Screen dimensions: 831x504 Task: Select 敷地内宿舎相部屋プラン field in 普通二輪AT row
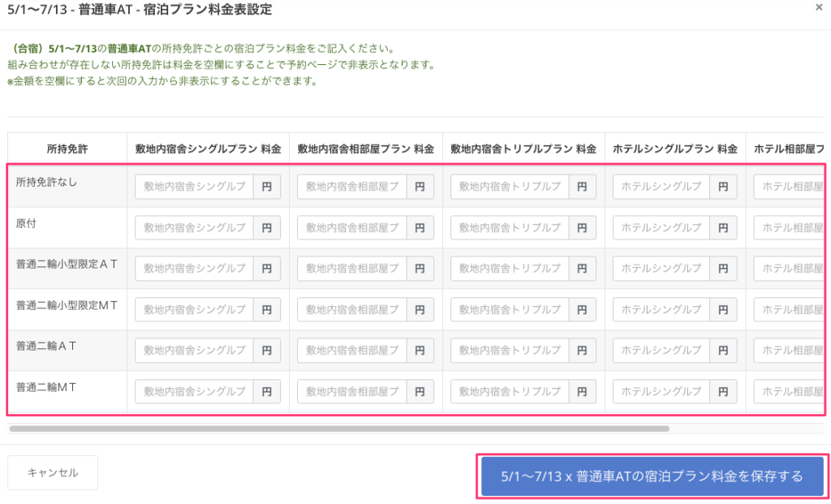tap(352, 351)
